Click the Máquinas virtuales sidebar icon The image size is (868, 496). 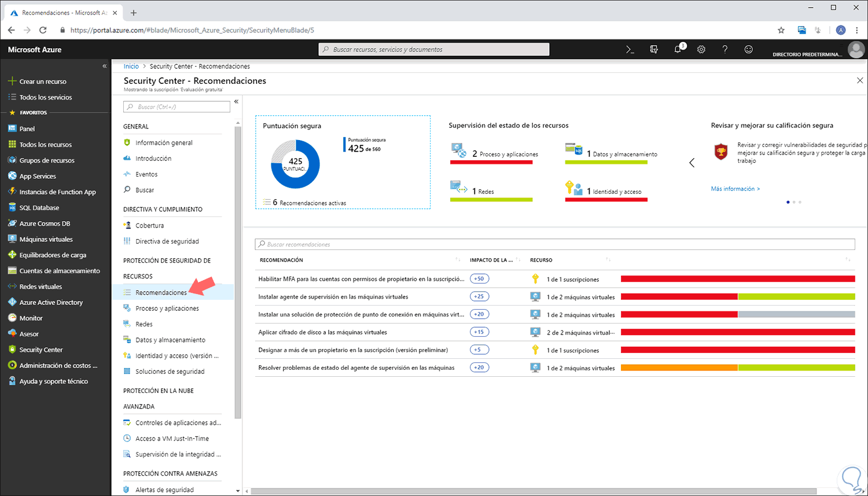(12, 239)
